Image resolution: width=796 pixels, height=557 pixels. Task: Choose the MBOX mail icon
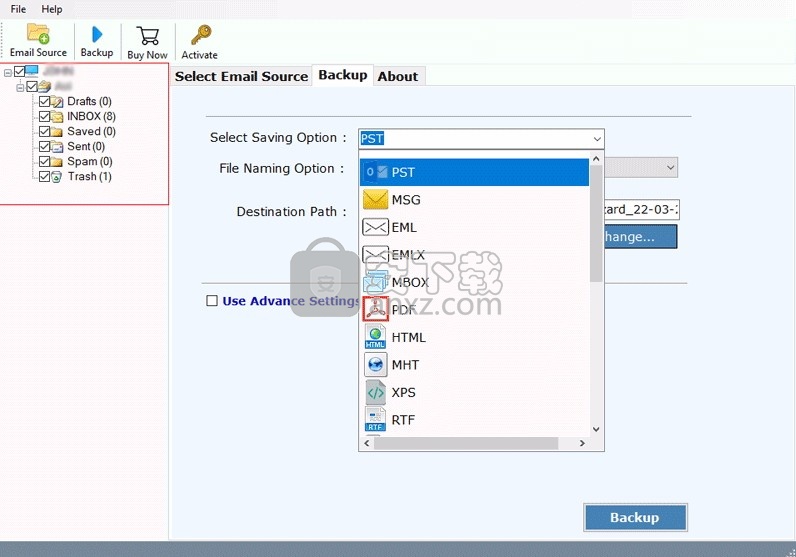(x=376, y=282)
